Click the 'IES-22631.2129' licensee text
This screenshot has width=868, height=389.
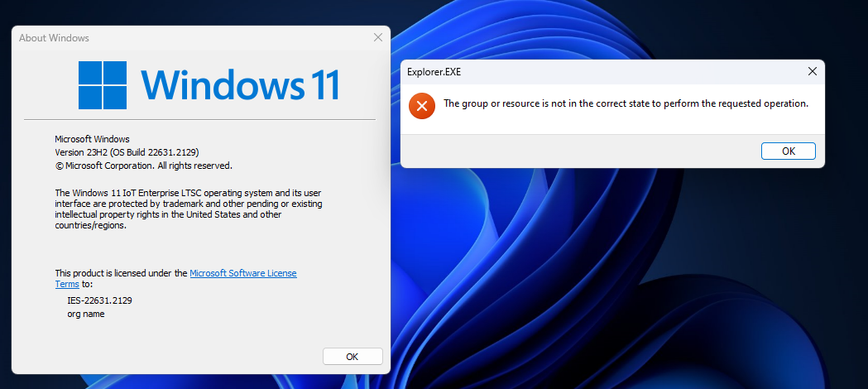coord(99,300)
